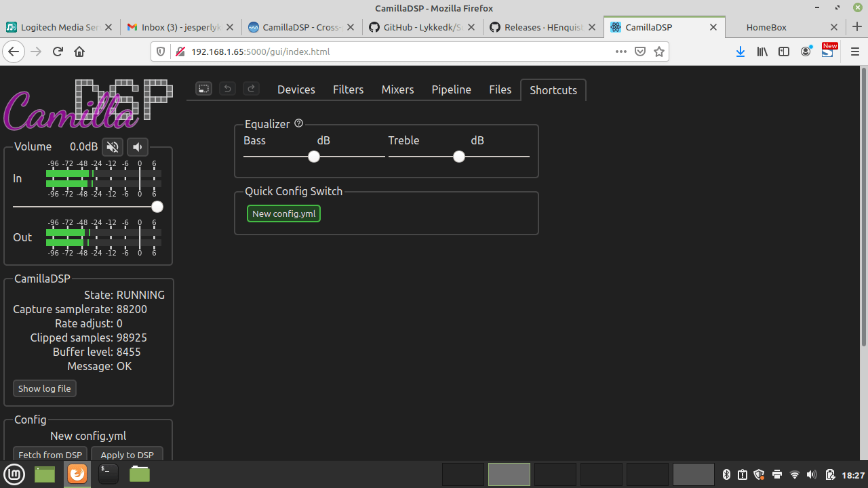Image resolution: width=868 pixels, height=488 pixels.
Task: Go to the Pipeline tab
Action: [452, 89]
